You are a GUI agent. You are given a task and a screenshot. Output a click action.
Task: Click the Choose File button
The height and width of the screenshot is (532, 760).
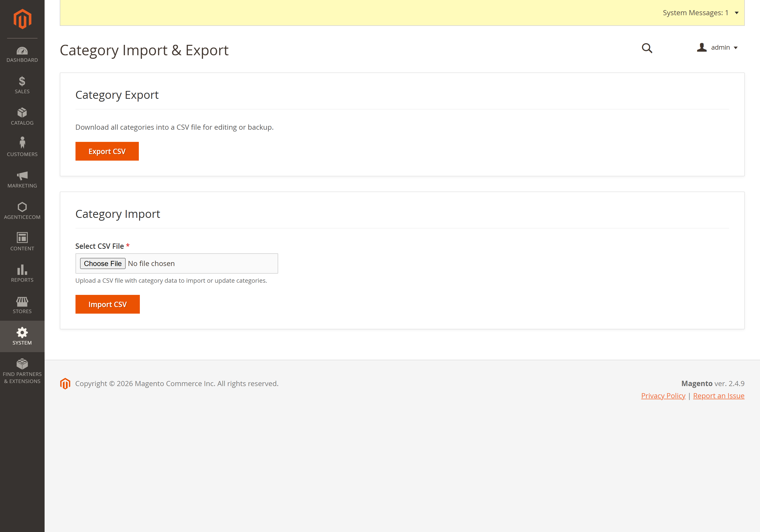tap(103, 263)
